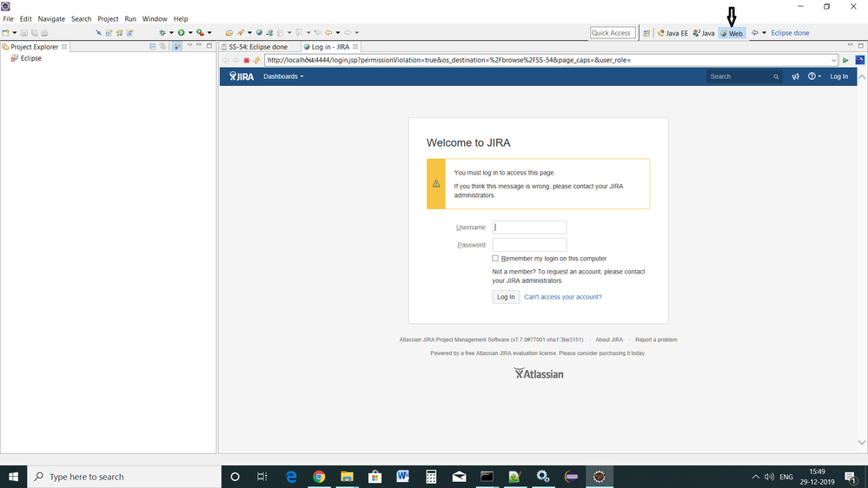Click the JIRA feedback megaphone icon
The width and height of the screenshot is (868, 488).
pyautogui.click(x=796, y=76)
